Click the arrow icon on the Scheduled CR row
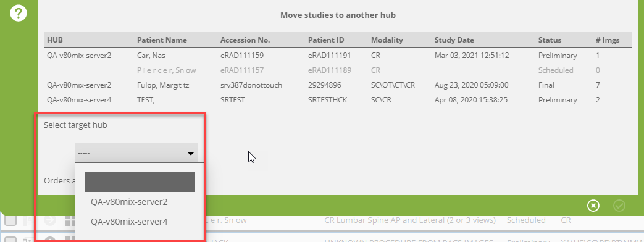Screen dimensions: 644x242 click(50, 220)
